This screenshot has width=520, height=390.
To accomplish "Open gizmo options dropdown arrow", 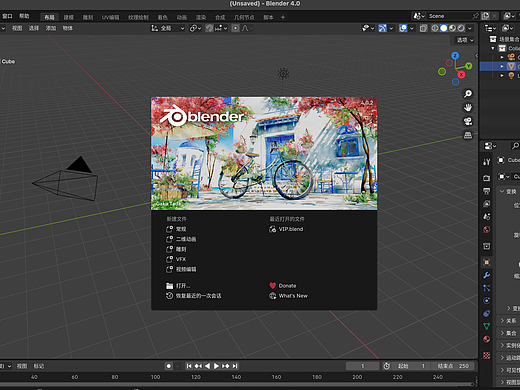I will pyautogui.click(x=391, y=28).
